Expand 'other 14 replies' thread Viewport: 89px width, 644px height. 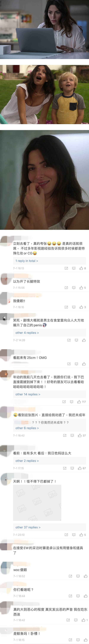pos(28,394)
